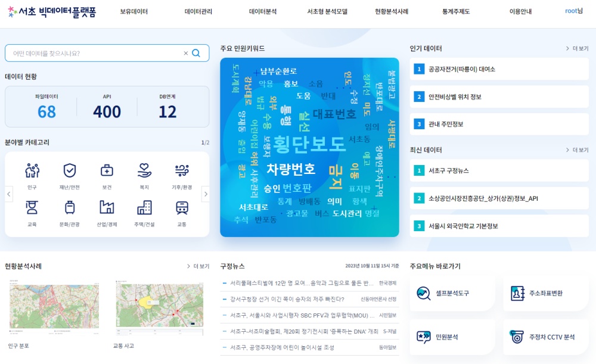The width and height of the screenshot is (596, 364).
Task: Open the 교육 category icon
Action: tap(32, 207)
